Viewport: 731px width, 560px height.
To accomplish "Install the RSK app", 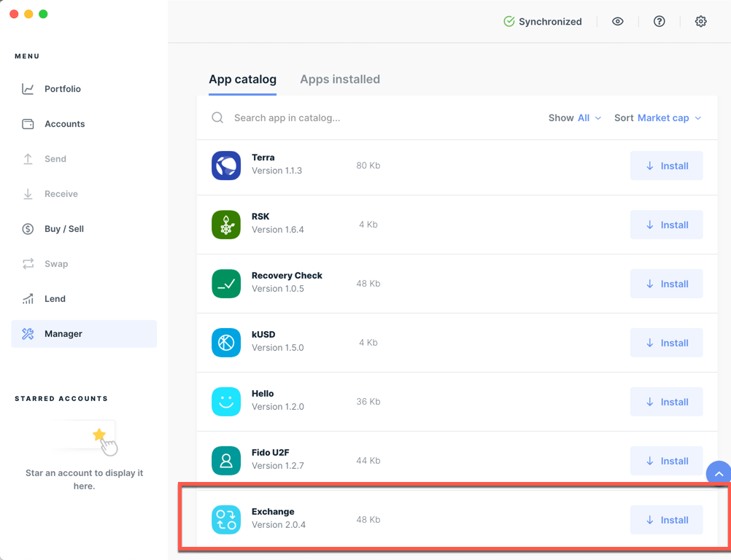I will [667, 225].
